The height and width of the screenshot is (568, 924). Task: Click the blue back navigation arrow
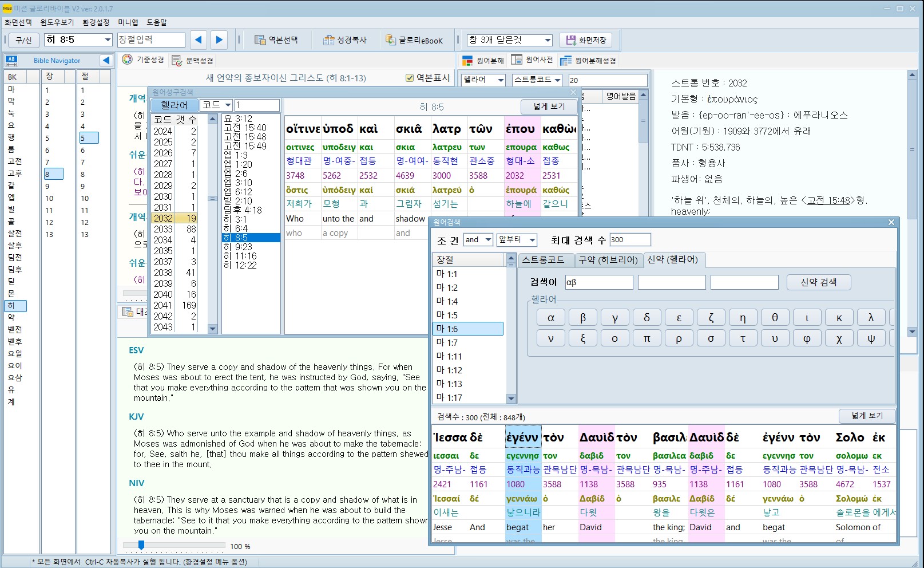coord(199,40)
